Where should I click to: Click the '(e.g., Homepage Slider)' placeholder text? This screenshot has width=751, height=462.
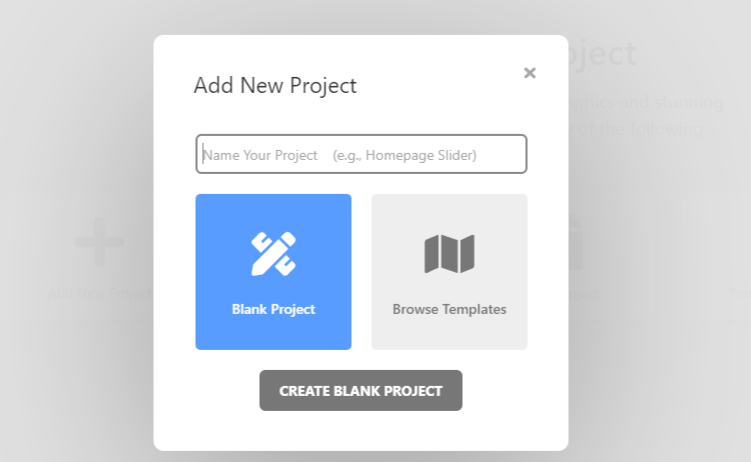point(405,155)
